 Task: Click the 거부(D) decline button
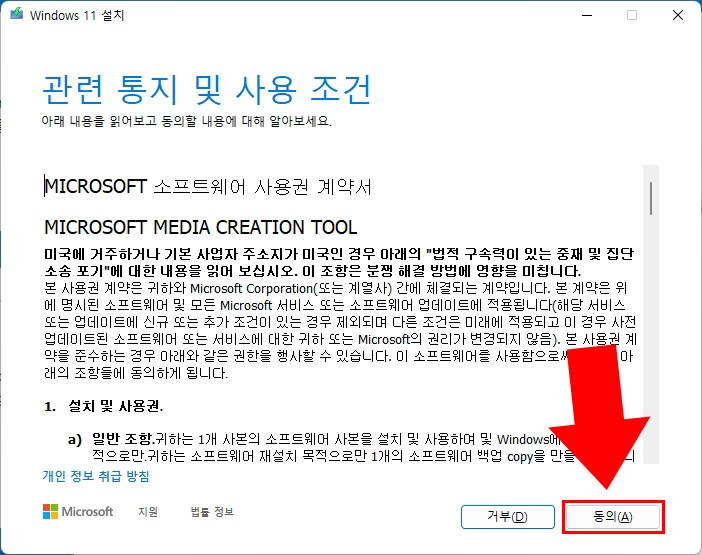(508, 517)
